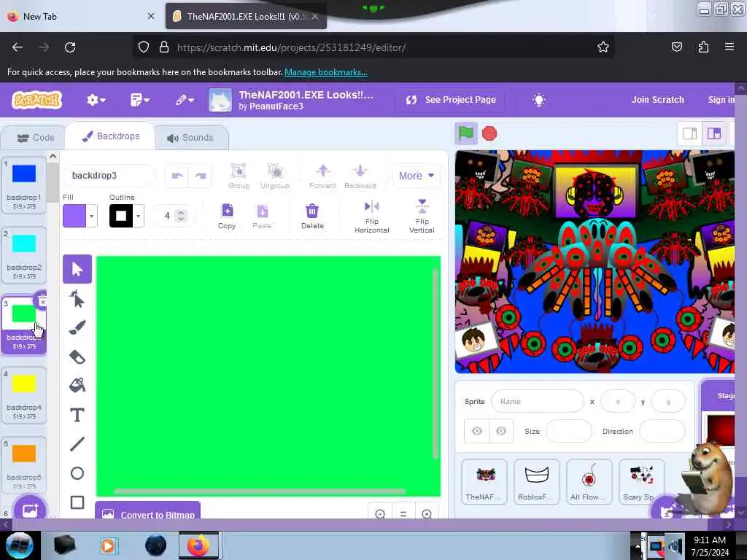Pick the Brush tool

pyautogui.click(x=77, y=327)
